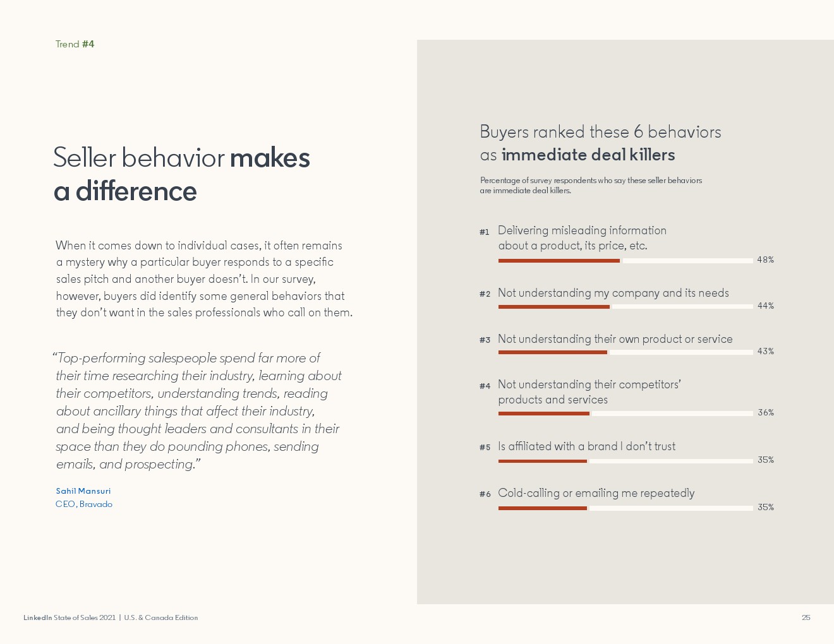Click the "CEO, Bravado" title text

(84, 504)
